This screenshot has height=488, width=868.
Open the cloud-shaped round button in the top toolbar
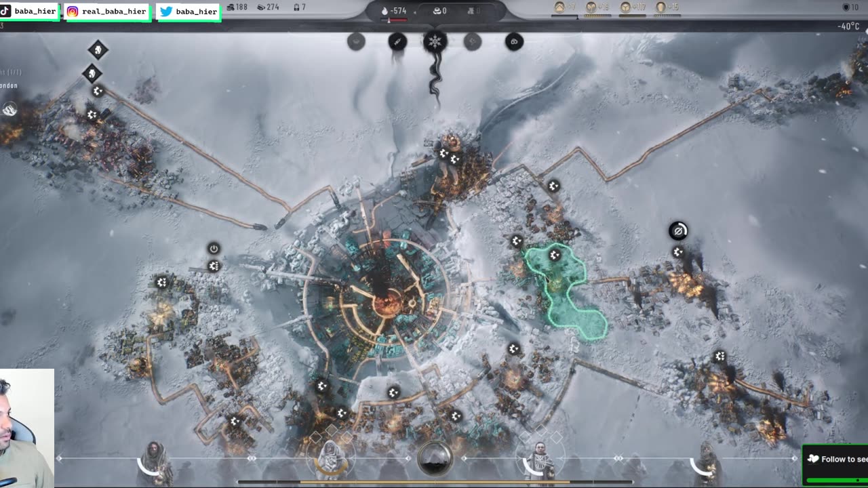coord(514,41)
